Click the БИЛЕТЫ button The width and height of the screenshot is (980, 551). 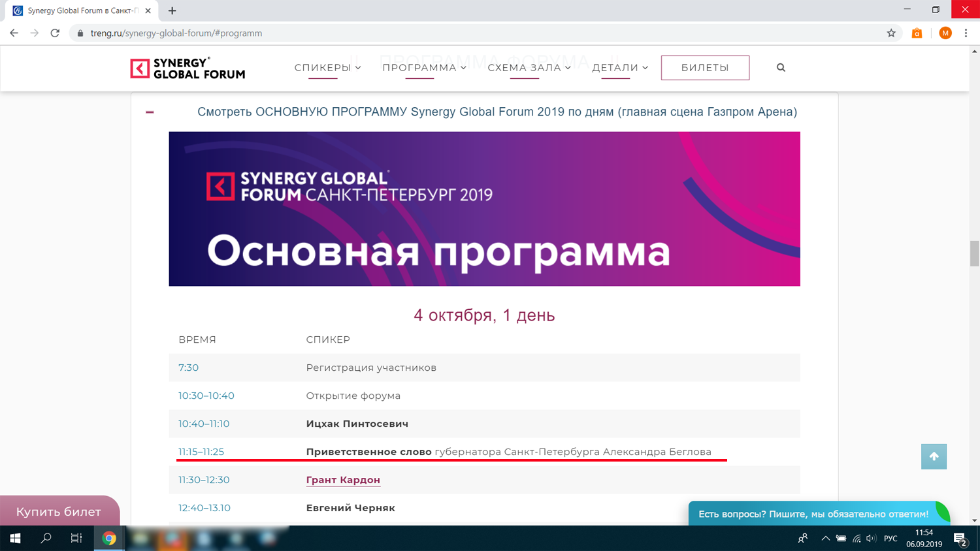tap(705, 68)
